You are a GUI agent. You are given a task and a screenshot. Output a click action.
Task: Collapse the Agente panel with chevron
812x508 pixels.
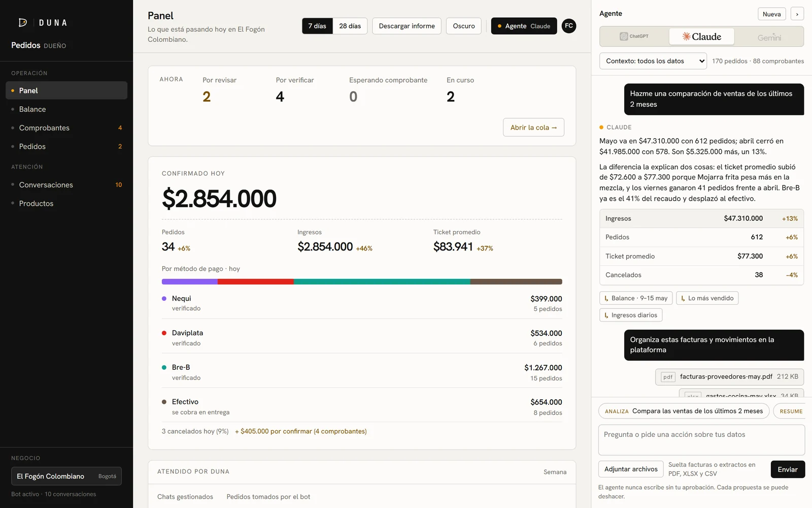point(797,14)
